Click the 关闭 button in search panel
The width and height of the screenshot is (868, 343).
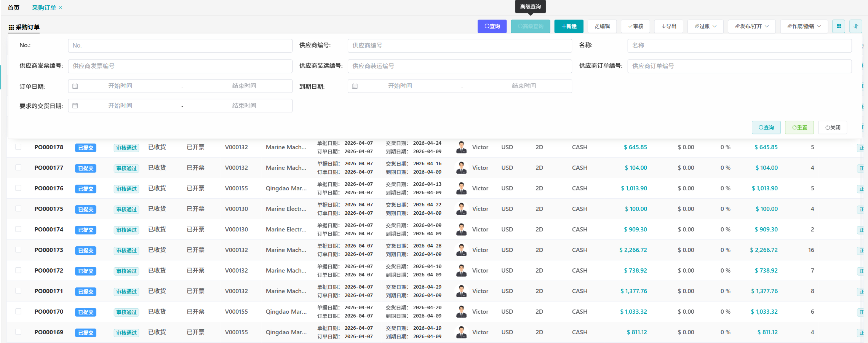[x=833, y=128]
